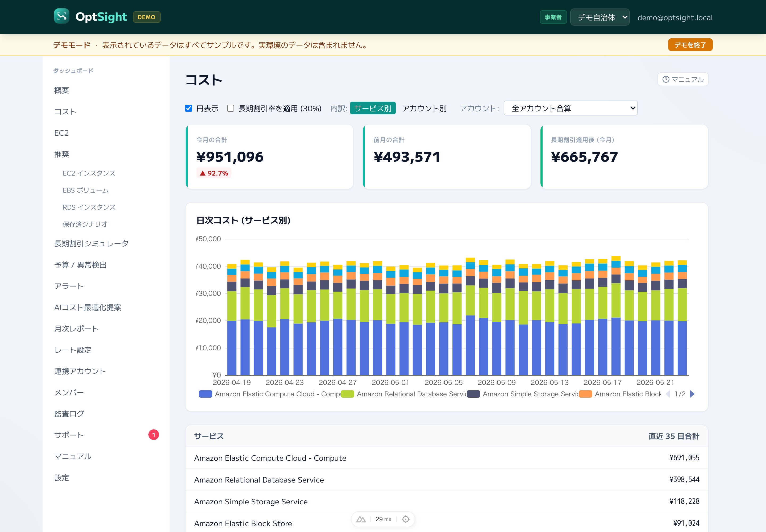Click the Amazon Simple Storage Service row
766x532 pixels.
click(447, 501)
